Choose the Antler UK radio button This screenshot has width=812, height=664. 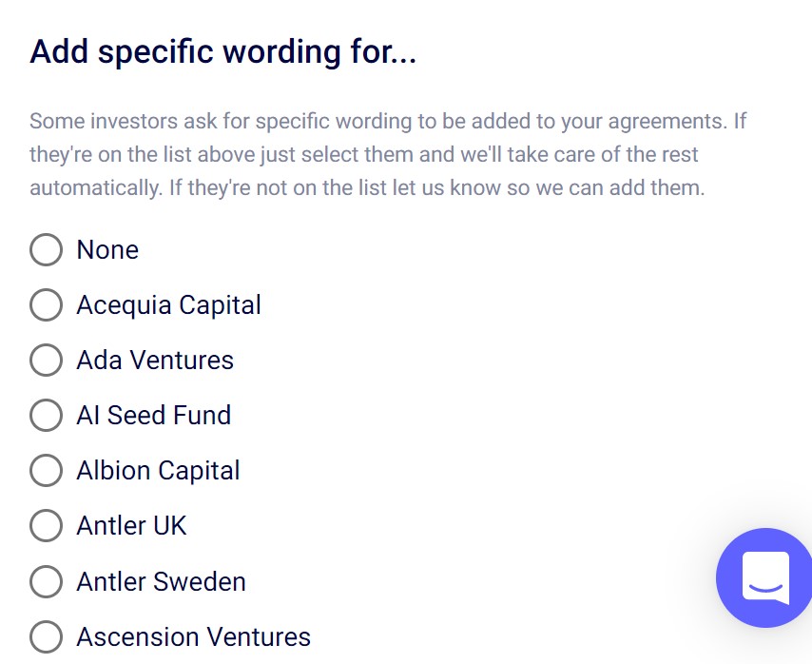46,525
